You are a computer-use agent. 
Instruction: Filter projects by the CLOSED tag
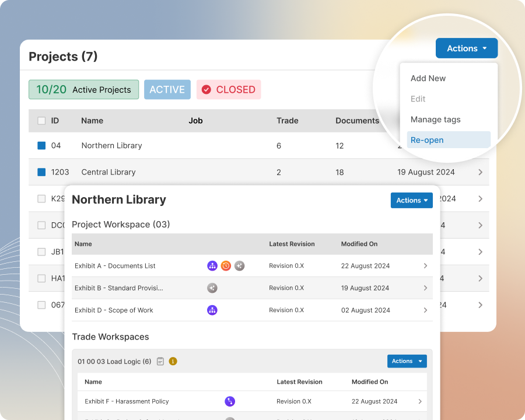pyautogui.click(x=229, y=89)
